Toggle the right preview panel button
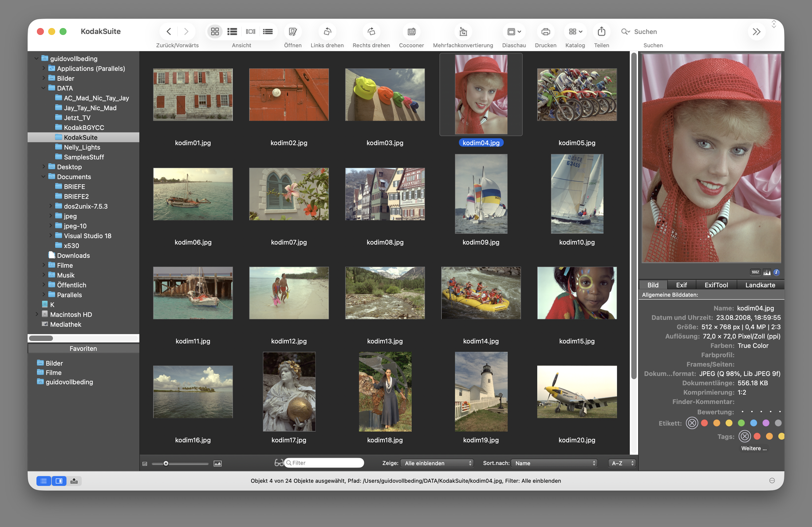This screenshot has height=527, width=812. (x=59, y=481)
